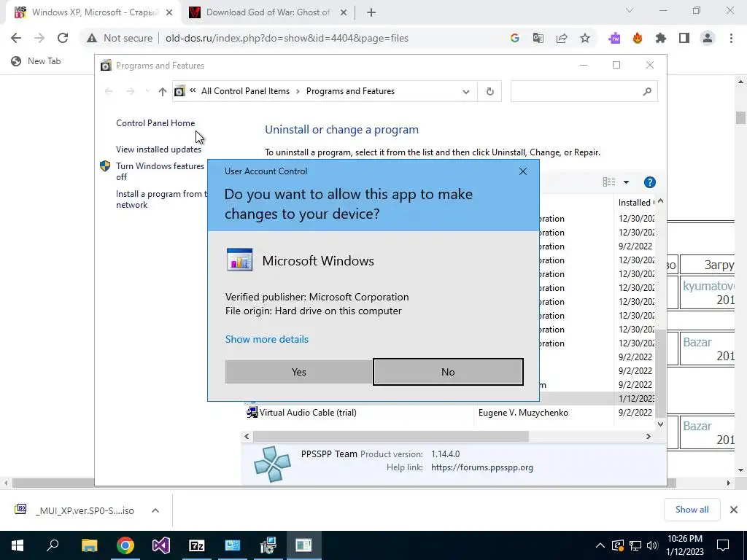Close the Windows XP, Microsoft tab
Screen dimensions: 747x560
click(169, 13)
